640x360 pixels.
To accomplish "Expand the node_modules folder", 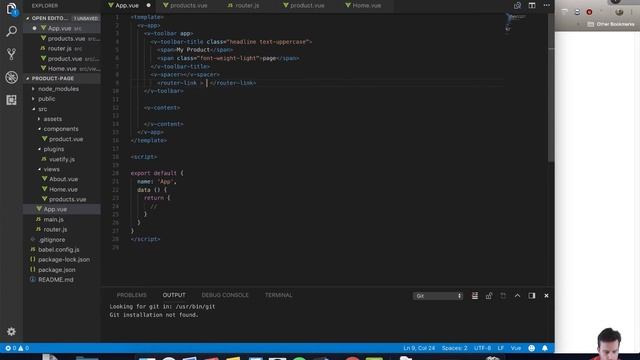I will click(58, 89).
